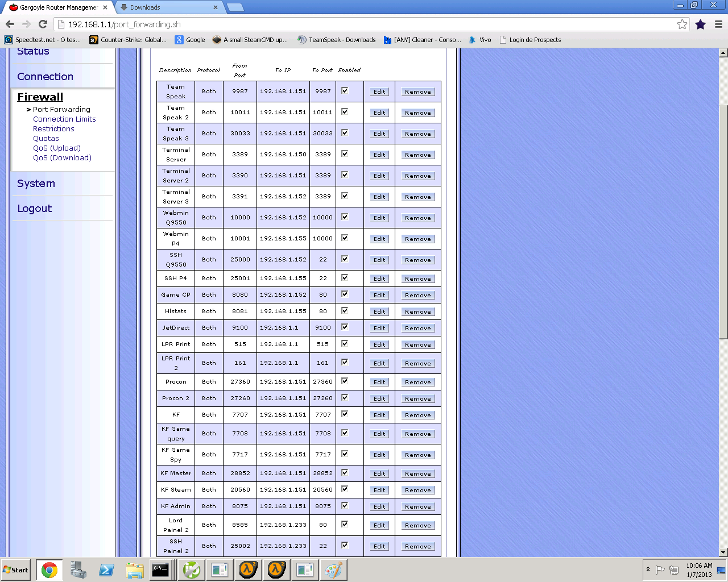Edit the KF Master rule
Screen dimensions: 728x582
[x=379, y=473]
